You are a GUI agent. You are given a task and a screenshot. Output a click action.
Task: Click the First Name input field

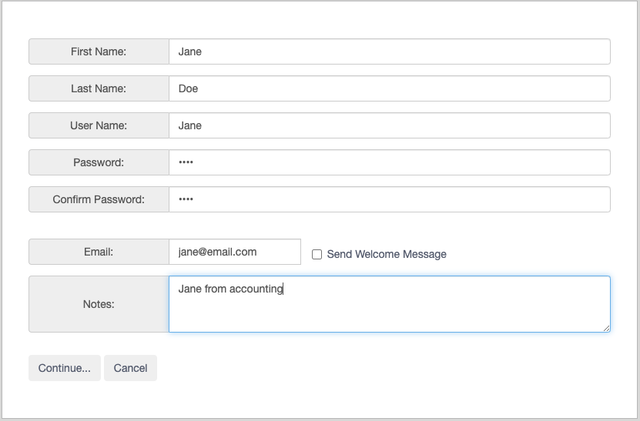click(388, 51)
